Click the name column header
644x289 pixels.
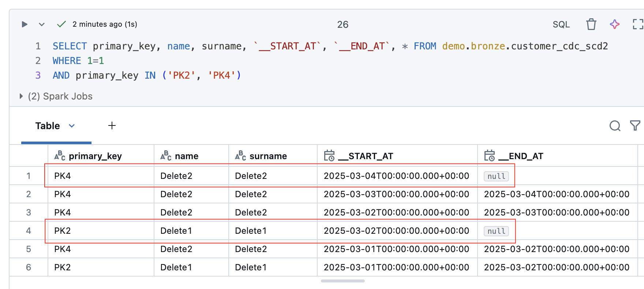(x=186, y=156)
